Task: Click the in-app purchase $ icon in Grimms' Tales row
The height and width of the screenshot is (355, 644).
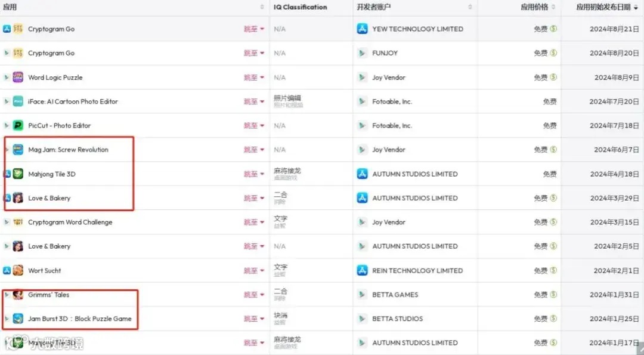Action: (x=553, y=295)
